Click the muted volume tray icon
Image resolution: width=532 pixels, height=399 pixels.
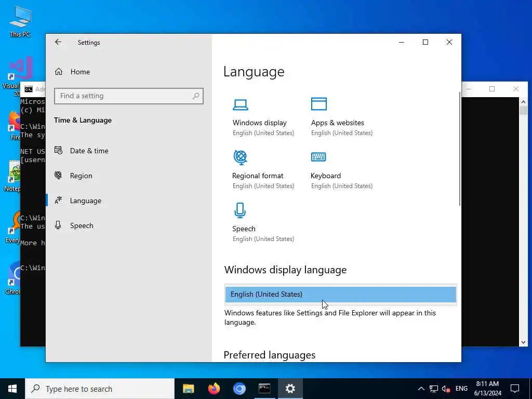446,389
